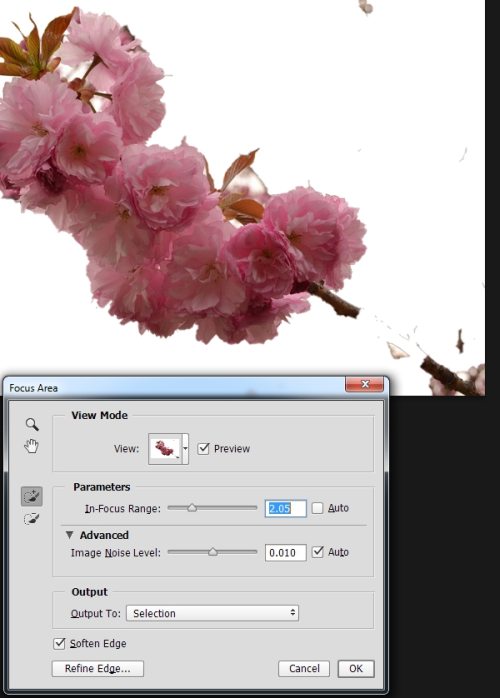Disable Auto for Image Noise Level

point(317,552)
